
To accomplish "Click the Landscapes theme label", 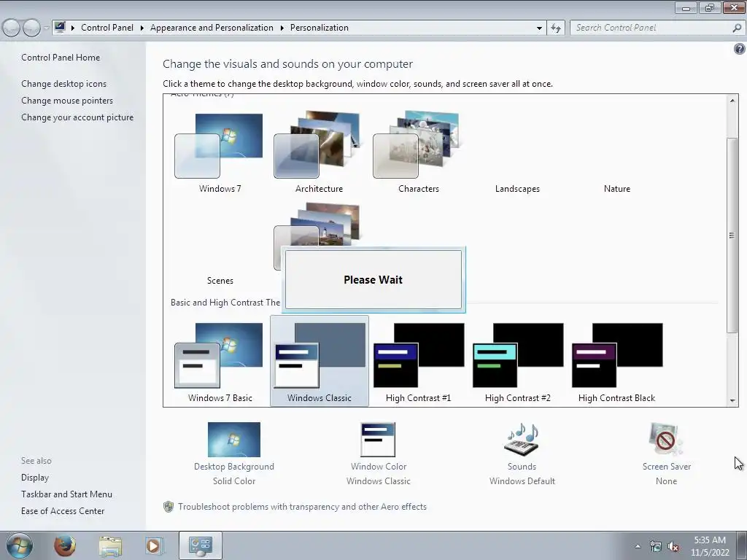I will click(x=517, y=189).
